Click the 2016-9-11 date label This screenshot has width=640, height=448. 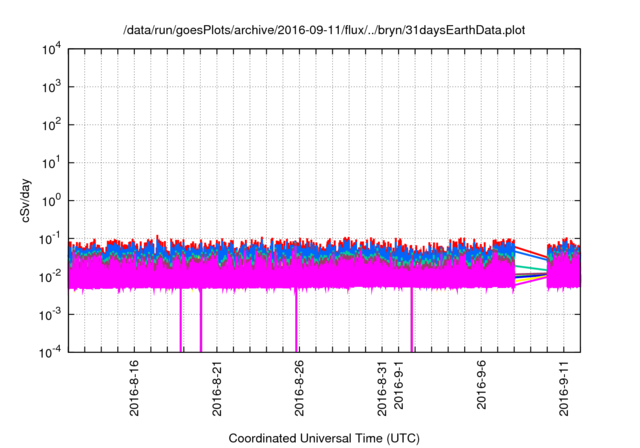coord(564,388)
